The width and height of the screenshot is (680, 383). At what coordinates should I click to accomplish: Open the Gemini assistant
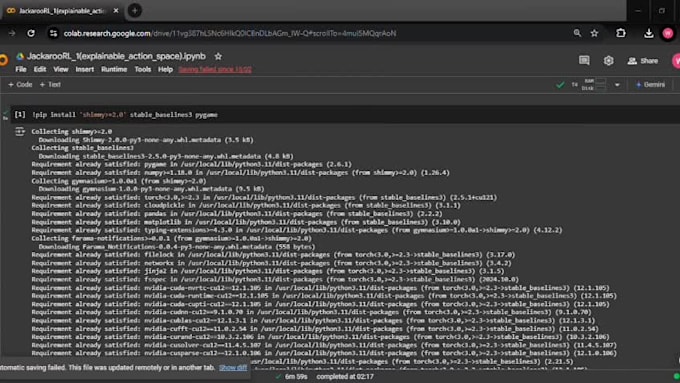tap(650, 85)
